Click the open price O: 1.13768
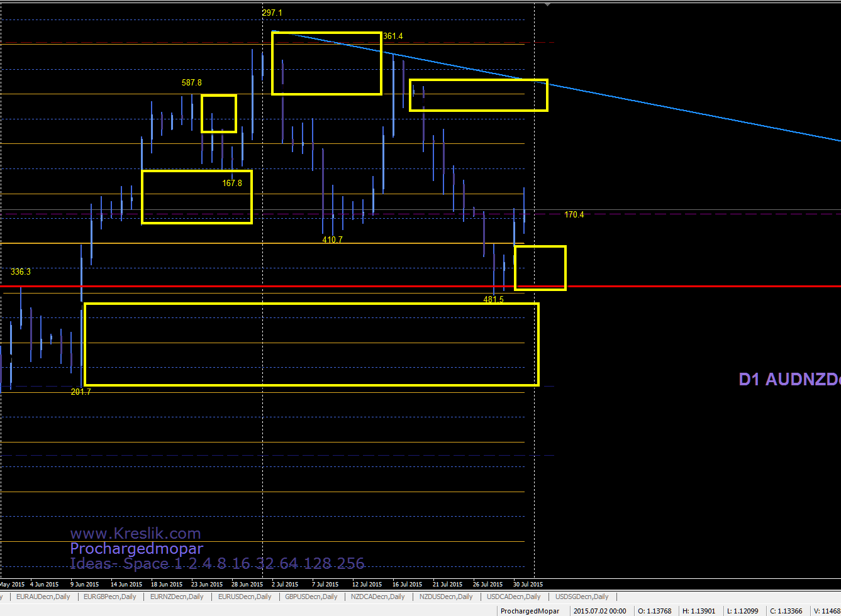This screenshot has height=616, width=841. 654,611
